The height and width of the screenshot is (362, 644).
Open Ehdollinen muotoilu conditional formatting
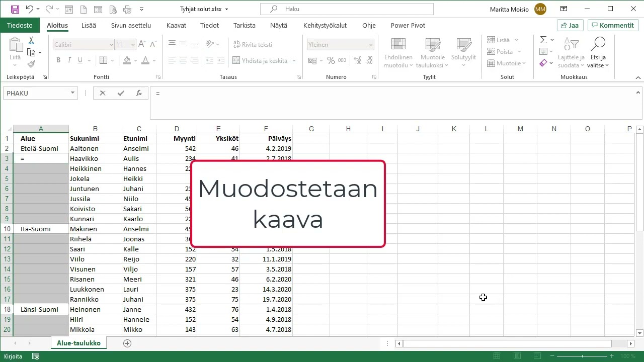[x=398, y=53]
